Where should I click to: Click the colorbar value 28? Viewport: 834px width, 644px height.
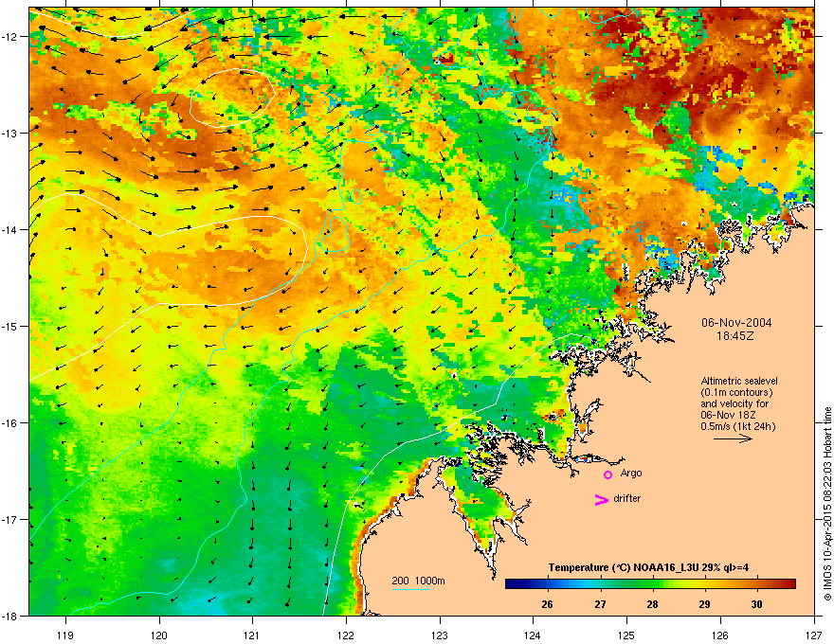[x=652, y=604]
